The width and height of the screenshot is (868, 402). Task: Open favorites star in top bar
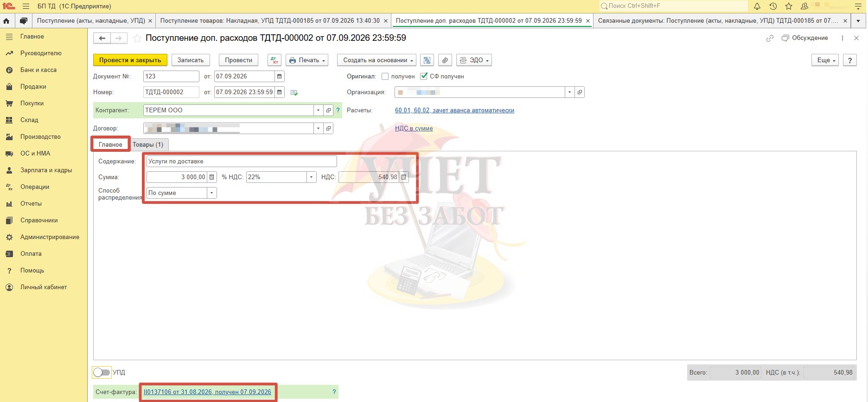[x=789, y=6]
